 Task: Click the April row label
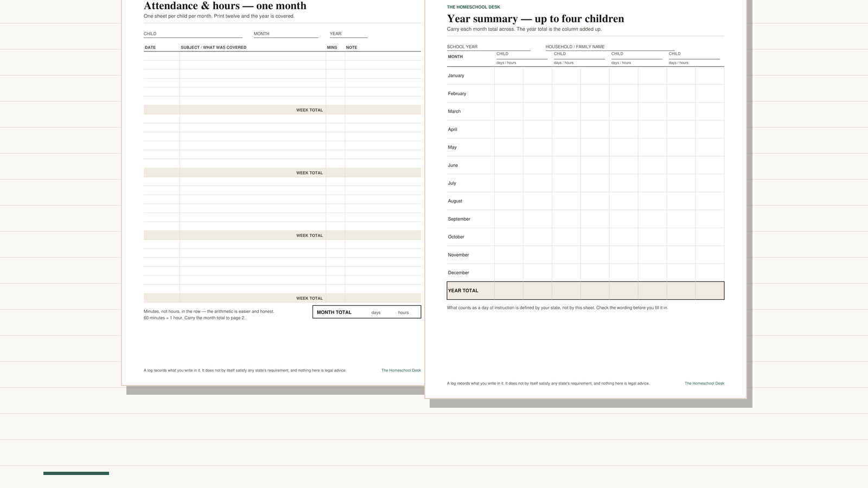452,130
